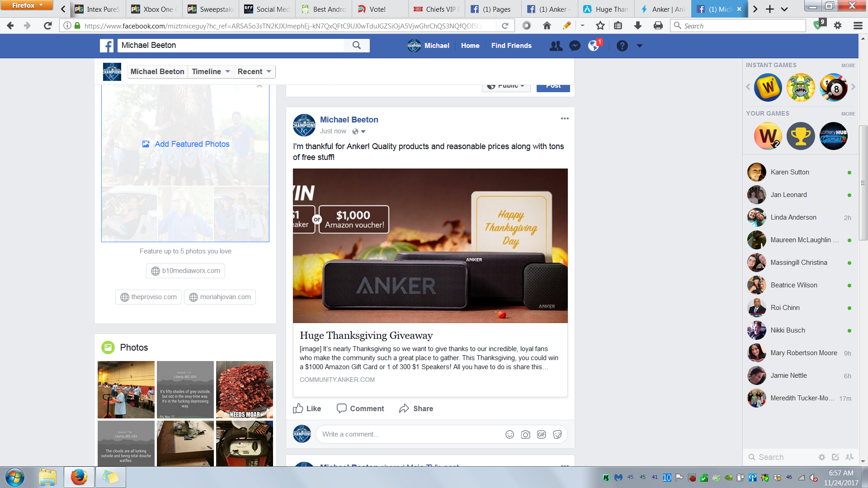The image size is (868, 488).
Task: Comment on the Anker giveaway post
Action: [360, 408]
